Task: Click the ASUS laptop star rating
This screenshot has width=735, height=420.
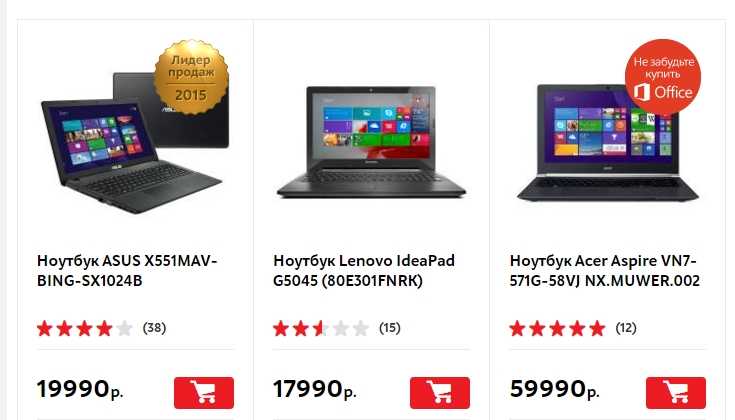Action: click(84, 328)
